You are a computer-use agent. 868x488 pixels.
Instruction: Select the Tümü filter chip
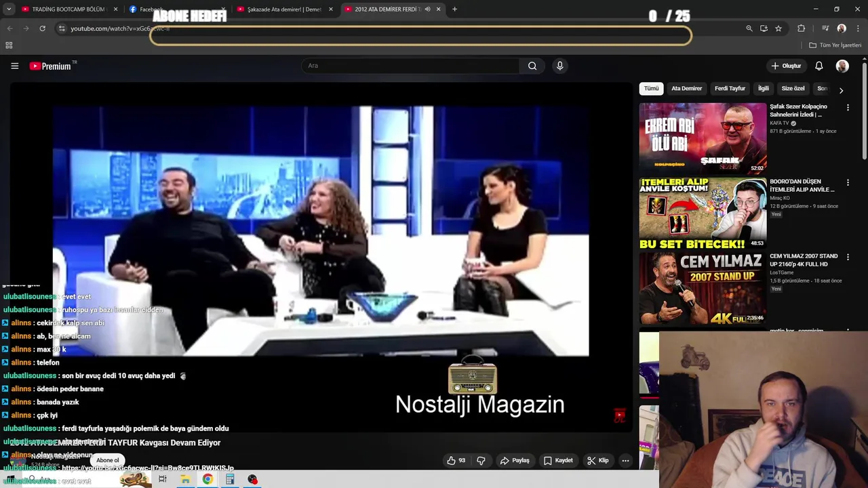(651, 88)
